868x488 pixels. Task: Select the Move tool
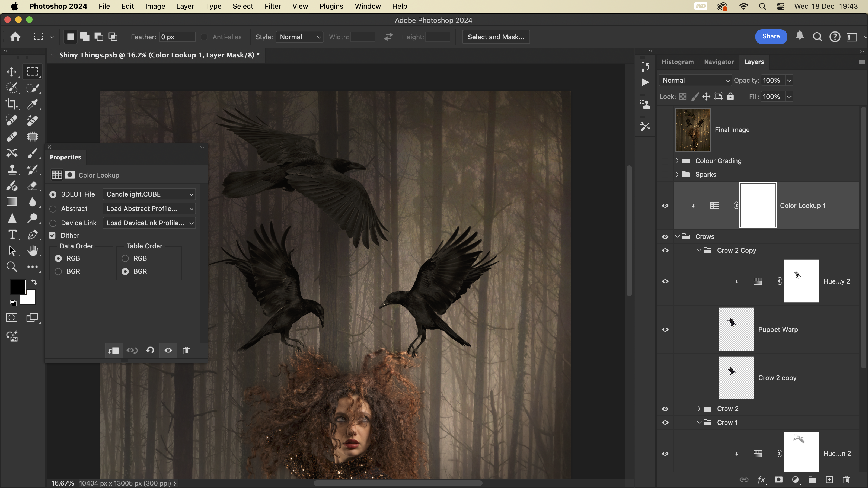pos(12,72)
